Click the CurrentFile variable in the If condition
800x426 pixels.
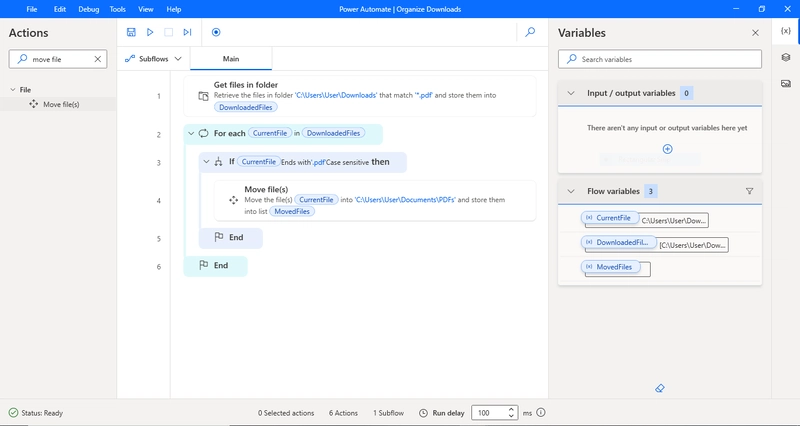(259, 162)
